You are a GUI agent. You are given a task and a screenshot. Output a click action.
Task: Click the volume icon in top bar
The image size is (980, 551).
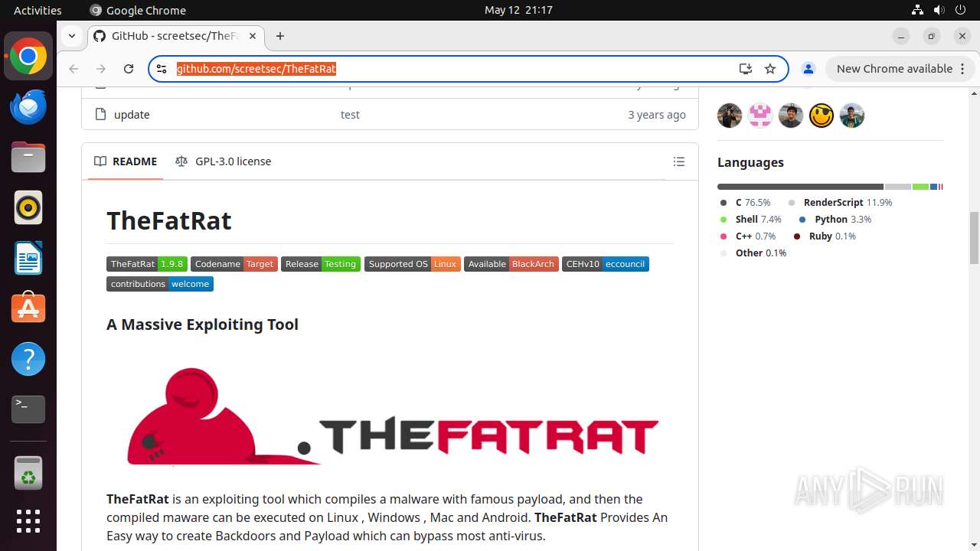pos(940,10)
